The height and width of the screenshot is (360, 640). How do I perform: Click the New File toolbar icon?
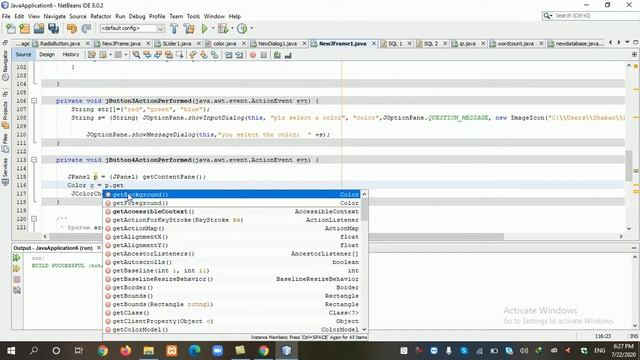click(x=11, y=29)
